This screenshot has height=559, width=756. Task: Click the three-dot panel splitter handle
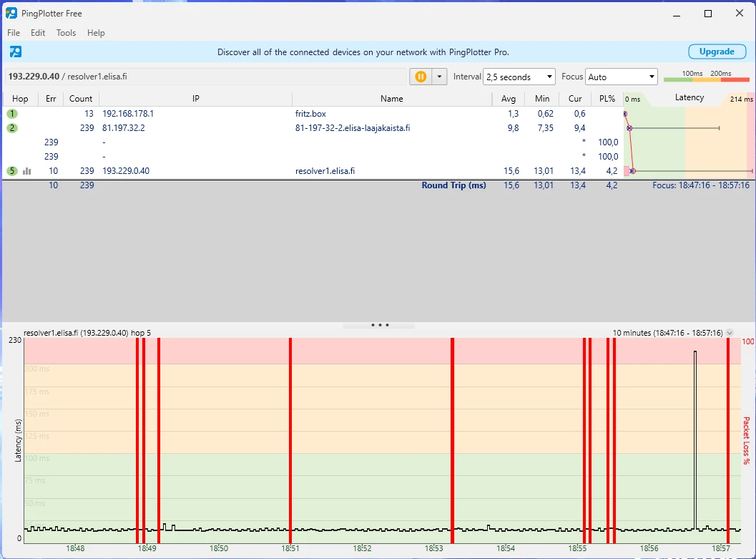pyautogui.click(x=380, y=325)
